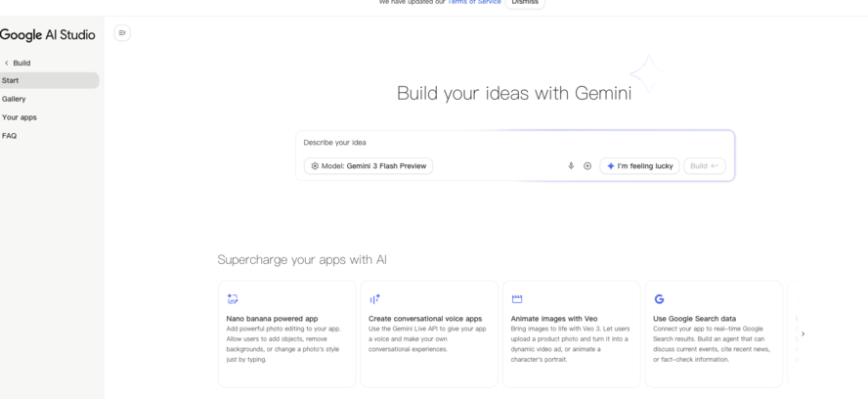Screen dimensions: 868x399
Task: Open the Animate images with Veo card
Action: pyautogui.click(x=571, y=333)
